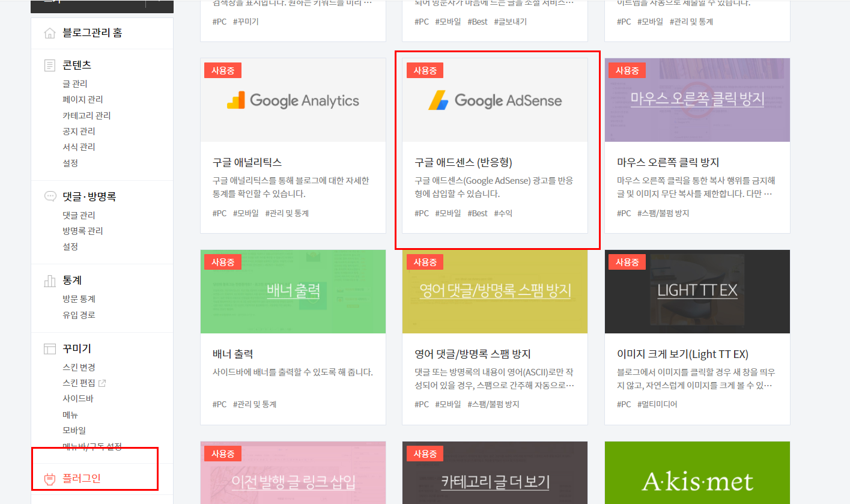850x504 pixels.
Task: Click 사용중 badge on 배너 출력 card
Action: pyautogui.click(x=223, y=262)
